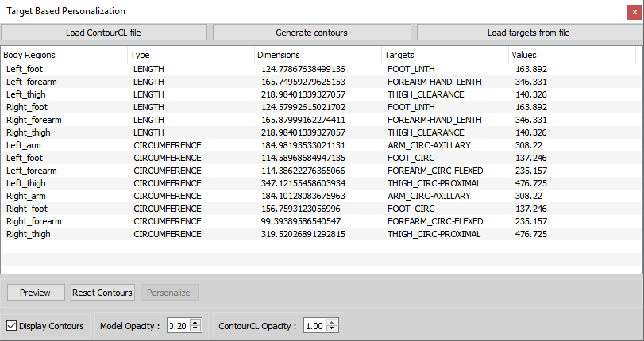Select the Left_arm row
Screen dimensions: 644x341
coord(322,145)
